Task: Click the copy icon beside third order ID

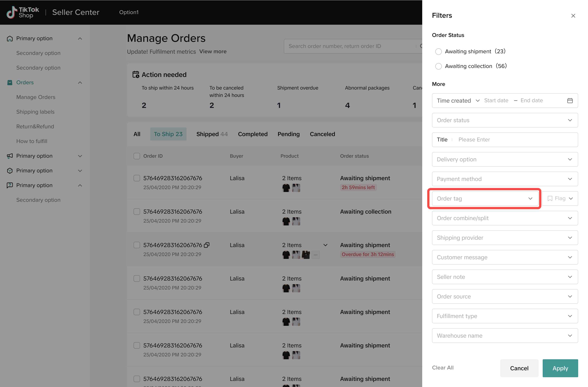Action: click(207, 245)
